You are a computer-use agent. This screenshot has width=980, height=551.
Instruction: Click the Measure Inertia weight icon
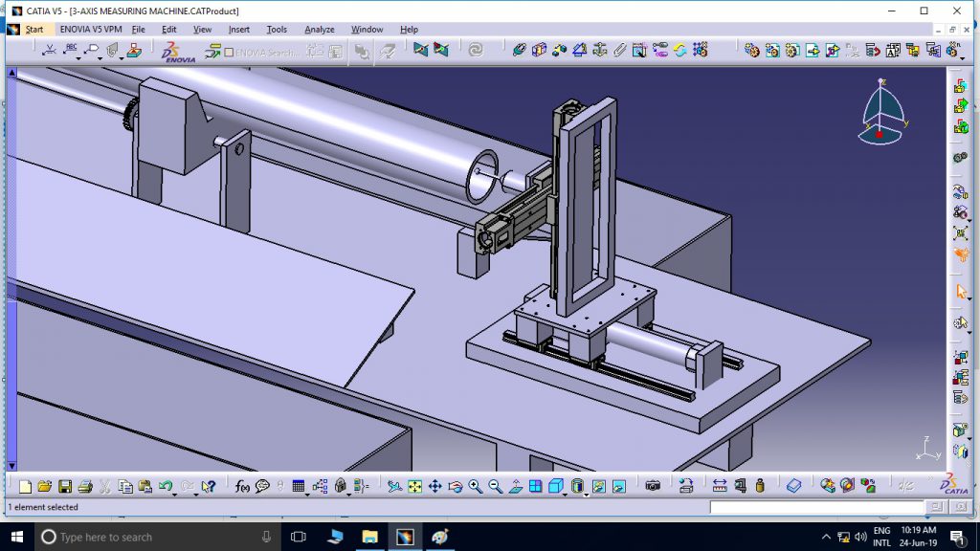click(760, 486)
